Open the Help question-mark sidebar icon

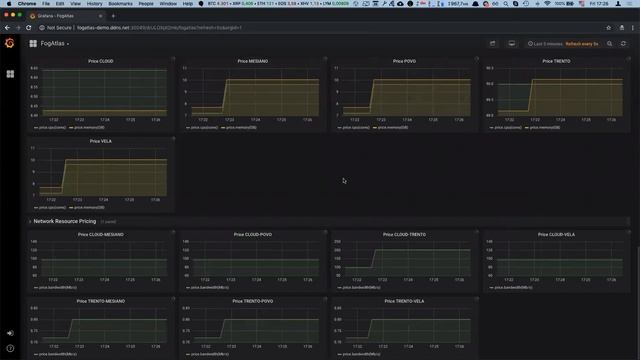pos(10,348)
